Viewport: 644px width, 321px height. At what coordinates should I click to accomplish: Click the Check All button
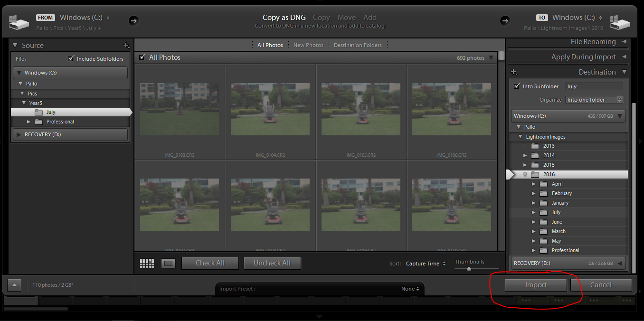(210, 263)
